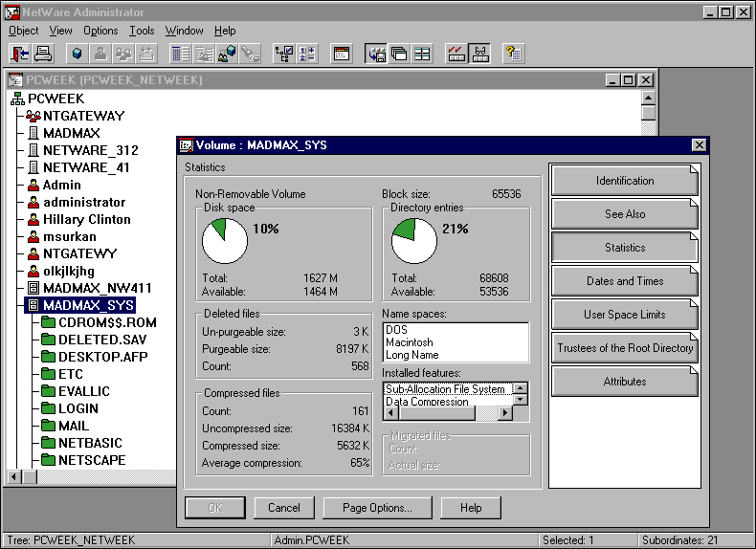The height and width of the screenshot is (549, 756).
Task: Select the msurkan user object
Action: 61,236
